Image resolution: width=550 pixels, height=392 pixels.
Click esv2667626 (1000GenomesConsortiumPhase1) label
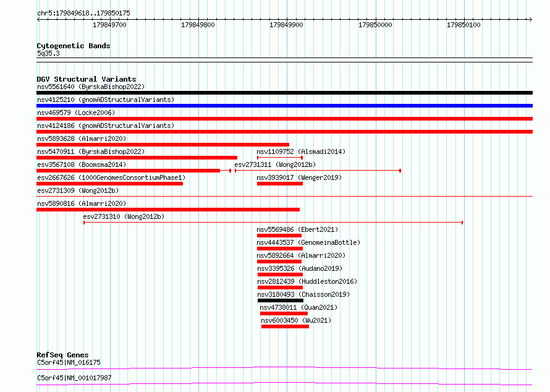click(111, 177)
